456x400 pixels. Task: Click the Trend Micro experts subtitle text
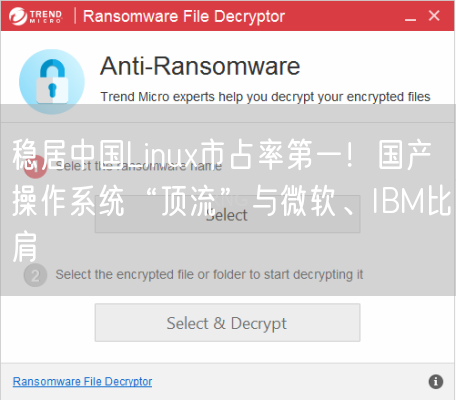265,97
